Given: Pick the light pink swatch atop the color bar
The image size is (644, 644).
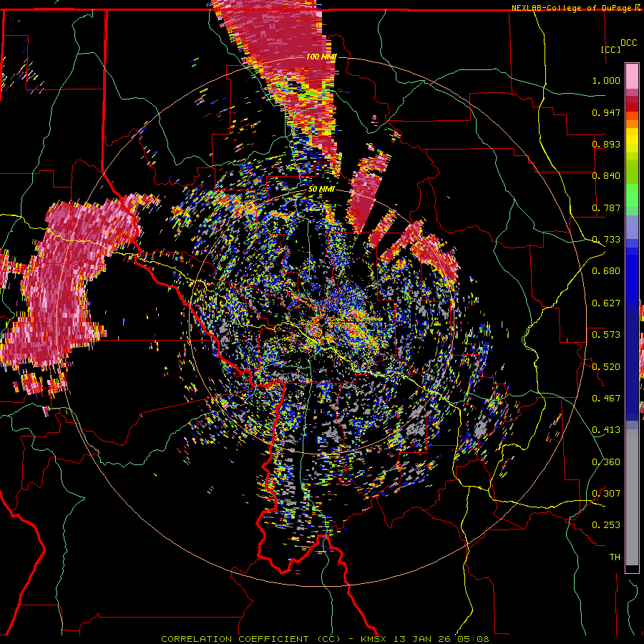Looking at the screenshot, I should tap(632, 76).
